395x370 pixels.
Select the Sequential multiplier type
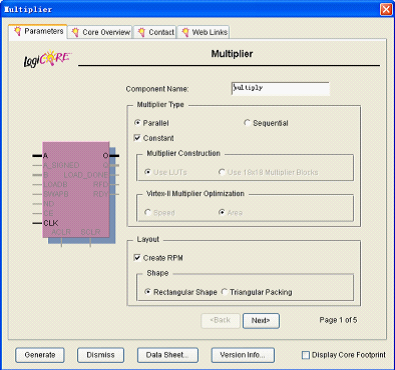tap(247, 123)
